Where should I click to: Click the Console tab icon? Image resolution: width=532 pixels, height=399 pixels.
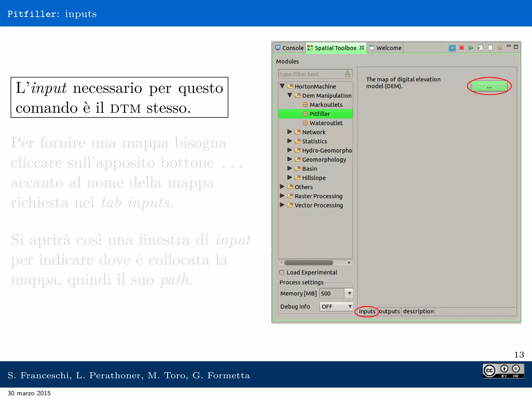point(278,48)
